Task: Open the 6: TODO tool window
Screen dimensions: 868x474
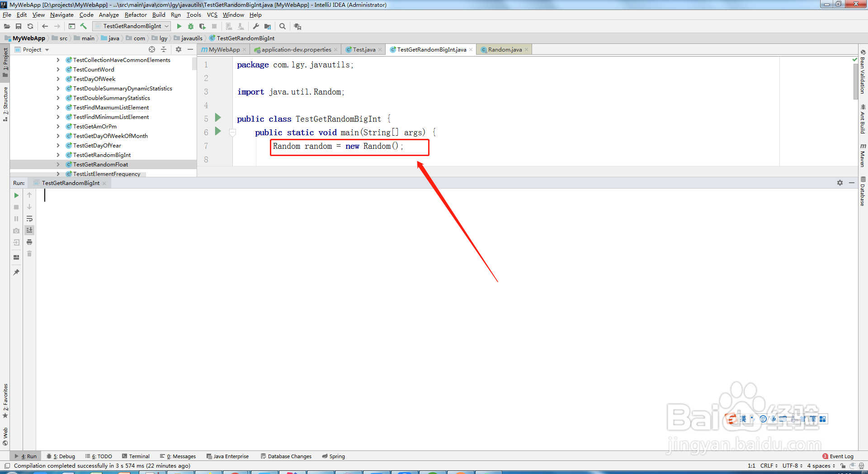Action: point(99,456)
